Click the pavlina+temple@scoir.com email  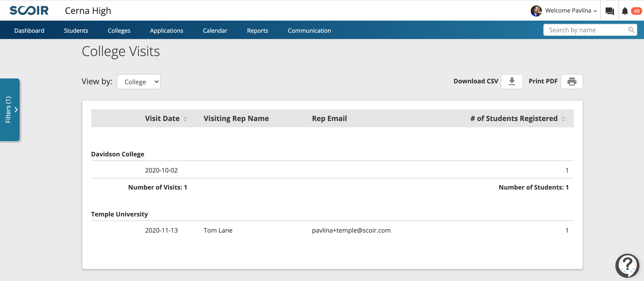tap(351, 230)
